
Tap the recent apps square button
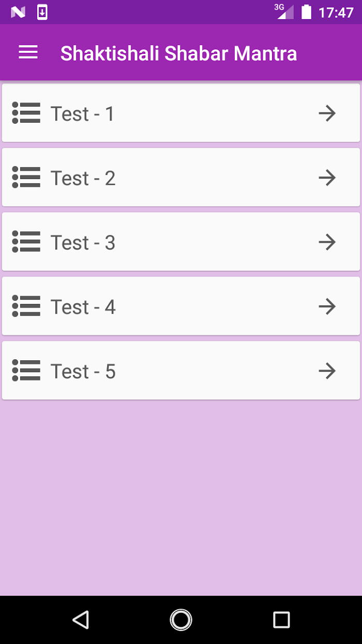[281, 620]
